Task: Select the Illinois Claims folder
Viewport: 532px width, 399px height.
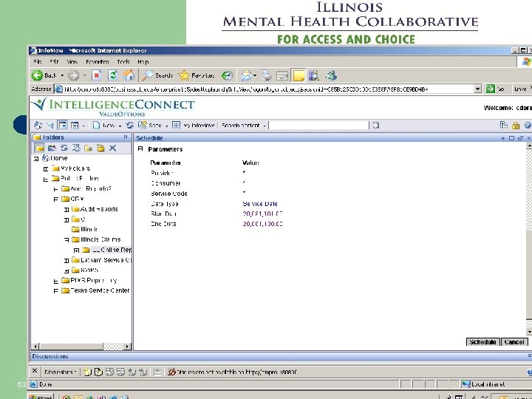Action: [x=100, y=239]
